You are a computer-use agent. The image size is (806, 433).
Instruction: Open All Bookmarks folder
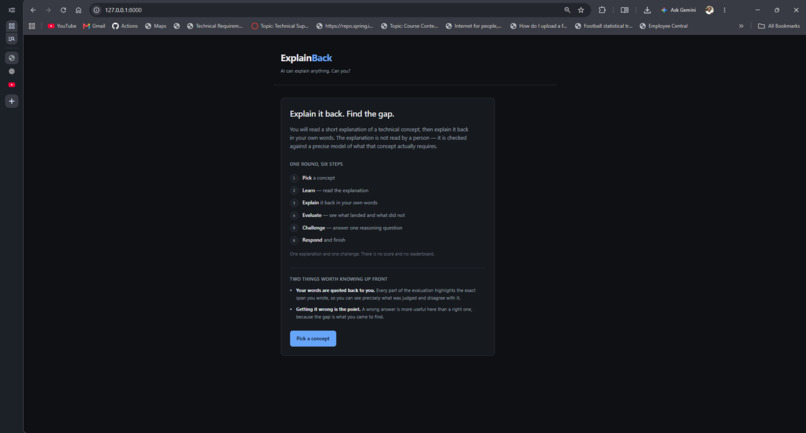pos(779,26)
